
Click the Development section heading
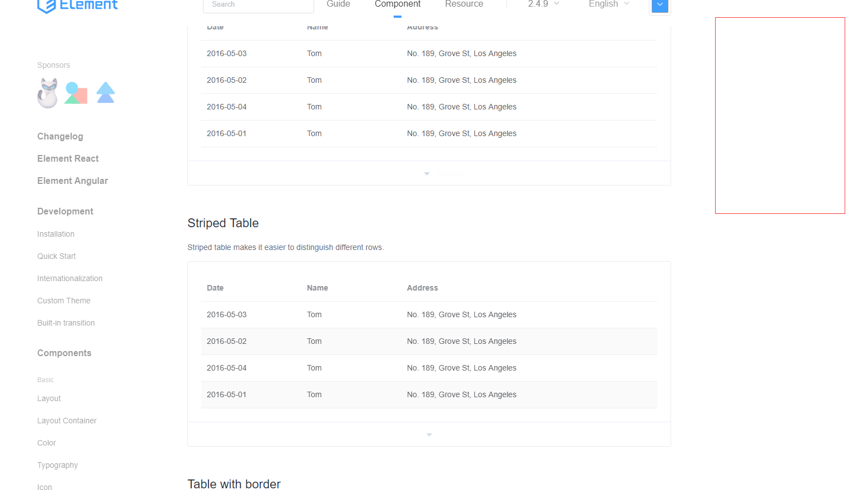coord(65,212)
